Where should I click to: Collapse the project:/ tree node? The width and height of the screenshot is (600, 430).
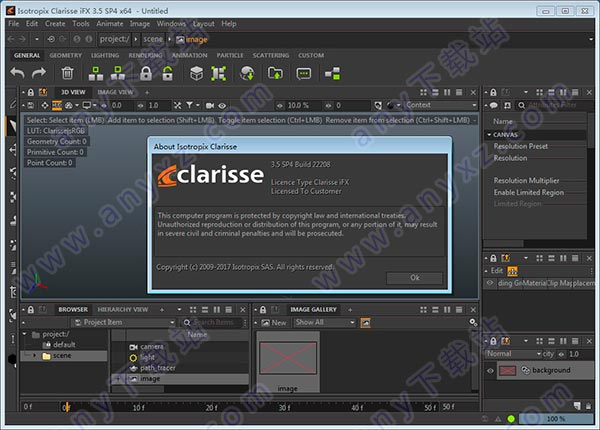(24, 334)
